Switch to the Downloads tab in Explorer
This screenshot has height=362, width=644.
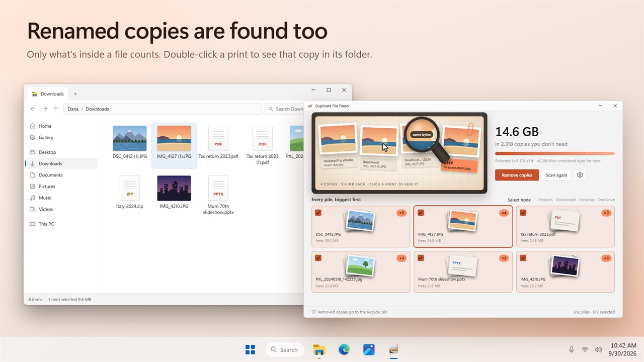(x=48, y=94)
